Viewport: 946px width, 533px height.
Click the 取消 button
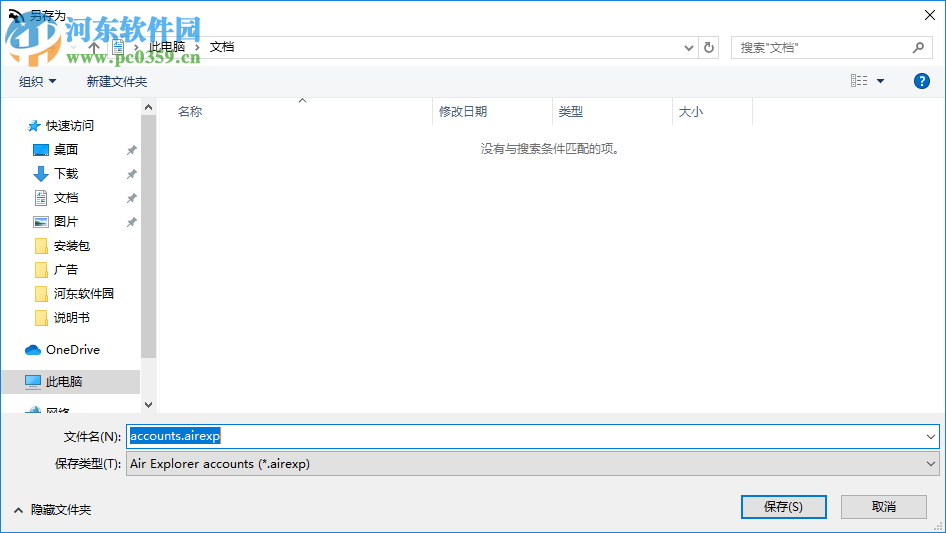(x=884, y=506)
